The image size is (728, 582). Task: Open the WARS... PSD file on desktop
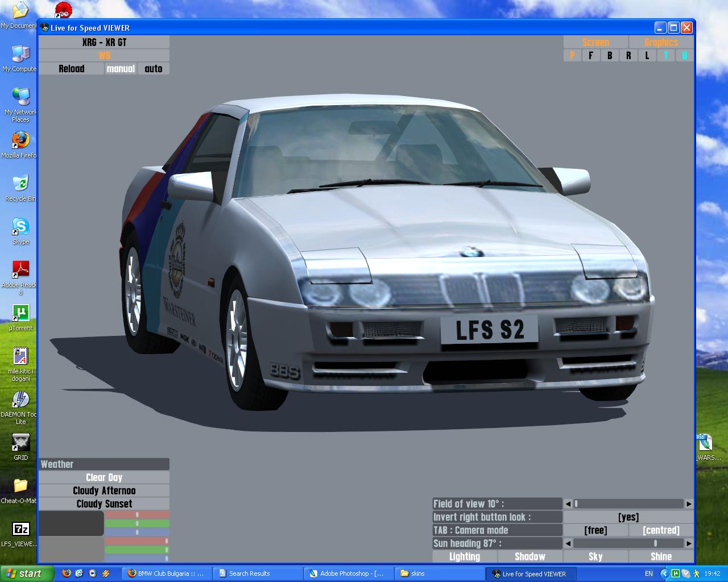click(x=707, y=447)
